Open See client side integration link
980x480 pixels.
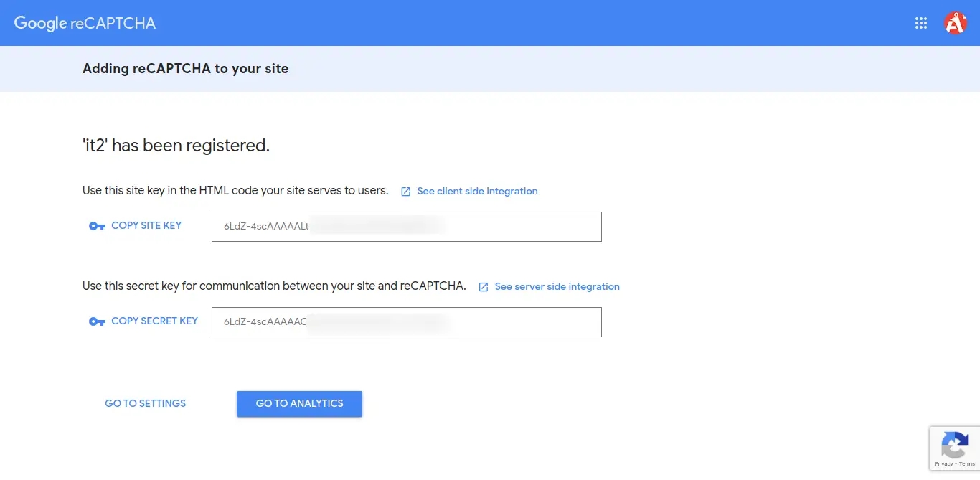pyautogui.click(x=477, y=191)
